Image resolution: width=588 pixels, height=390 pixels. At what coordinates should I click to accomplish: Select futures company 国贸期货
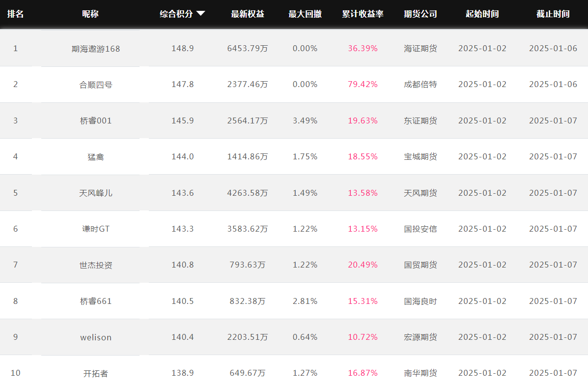click(420, 265)
